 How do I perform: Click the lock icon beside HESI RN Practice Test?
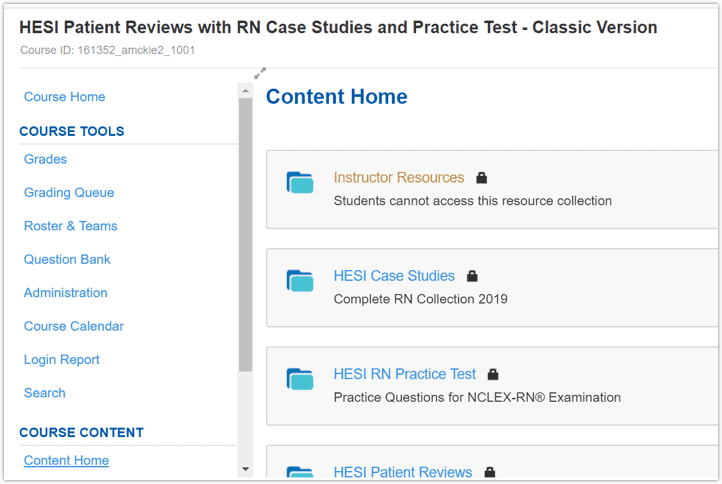[493, 375]
